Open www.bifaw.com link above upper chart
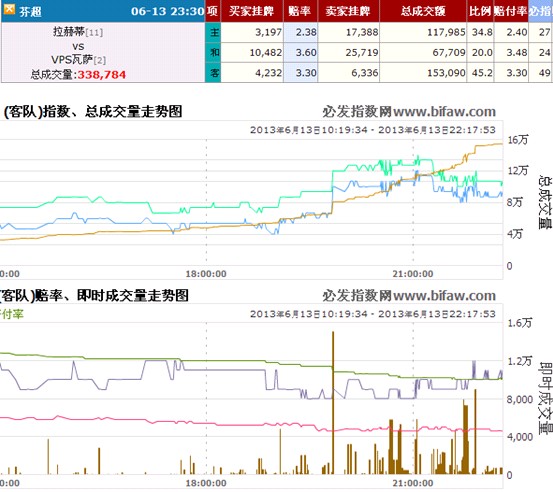This screenshot has width=553, height=492. click(444, 112)
